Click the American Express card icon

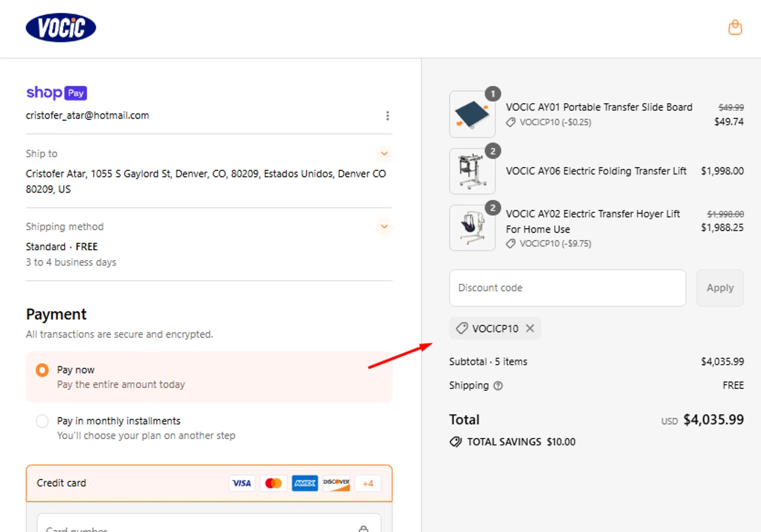[x=305, y=483]
